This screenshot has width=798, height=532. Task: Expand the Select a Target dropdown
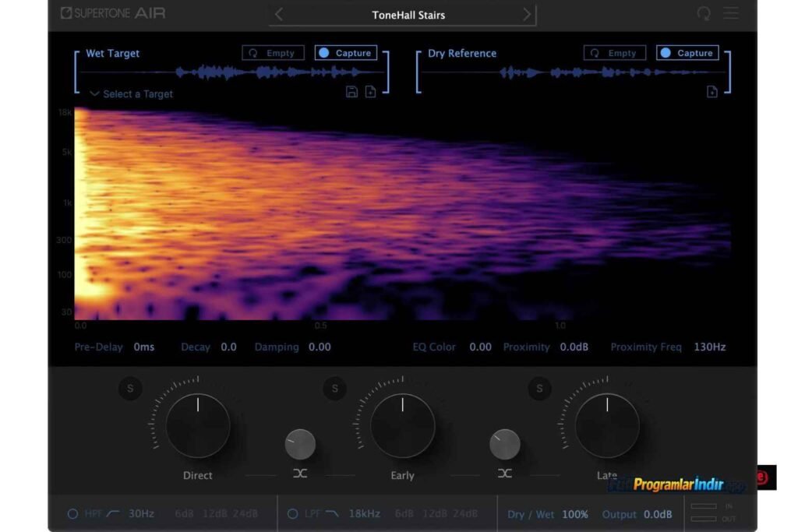coord(131,94)
